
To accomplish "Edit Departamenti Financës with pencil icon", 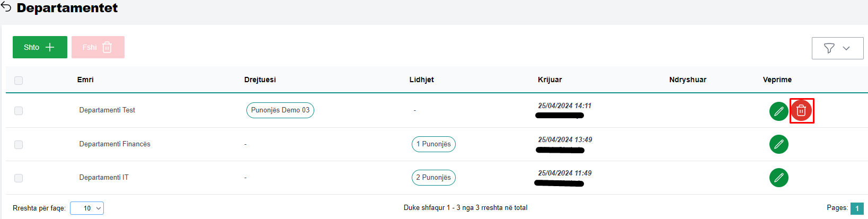I will (x=778, y=144).
